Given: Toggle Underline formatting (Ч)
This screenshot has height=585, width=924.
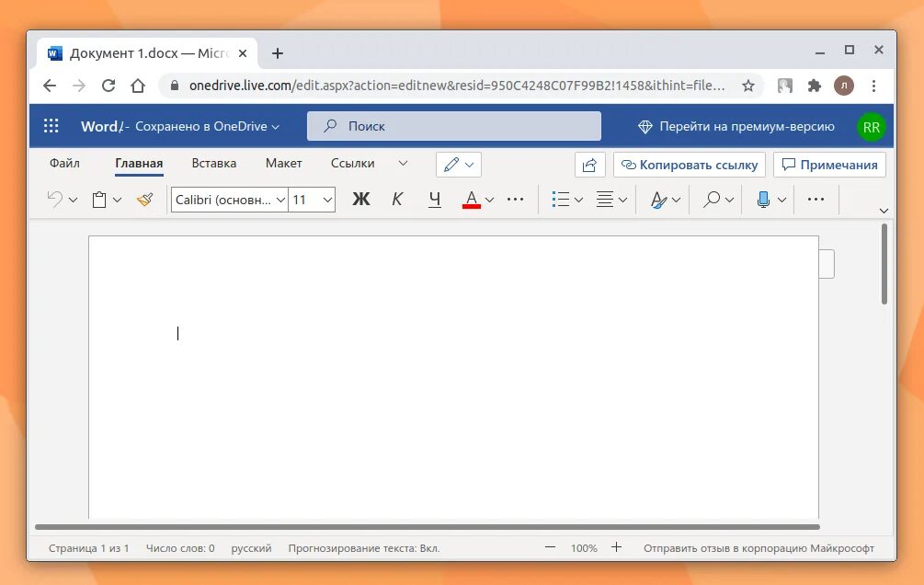Looking at the screenshot, I should pos(434,200).
